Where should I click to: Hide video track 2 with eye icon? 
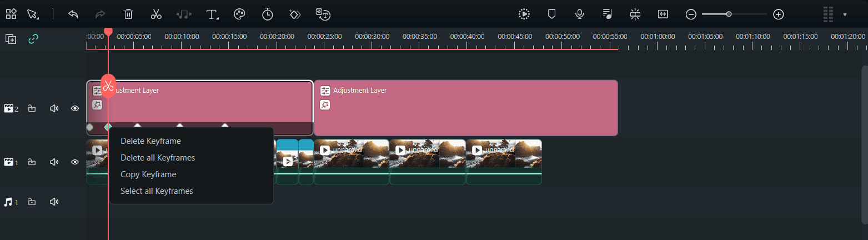75,108
